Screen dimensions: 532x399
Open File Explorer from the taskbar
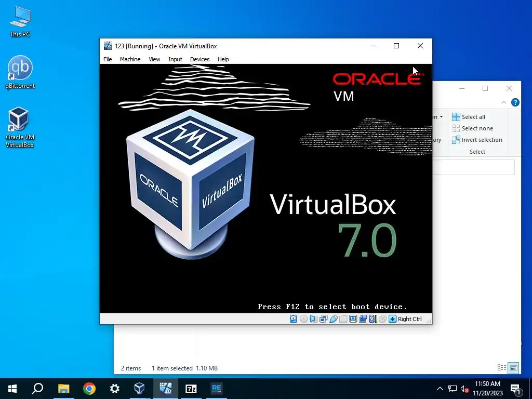[x=63, y=389]
